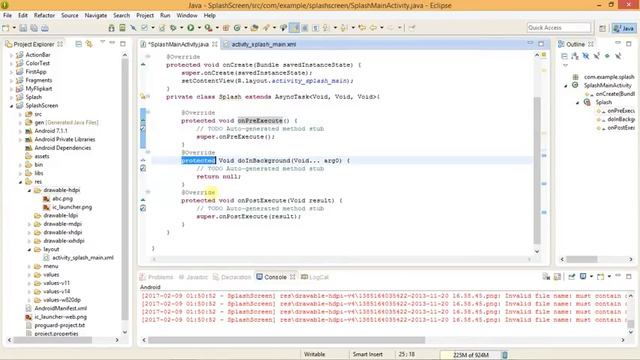Run garbage collector trash icon
Image resolution: width=640 pixels, height=360 pixels.
click(505, 355)
